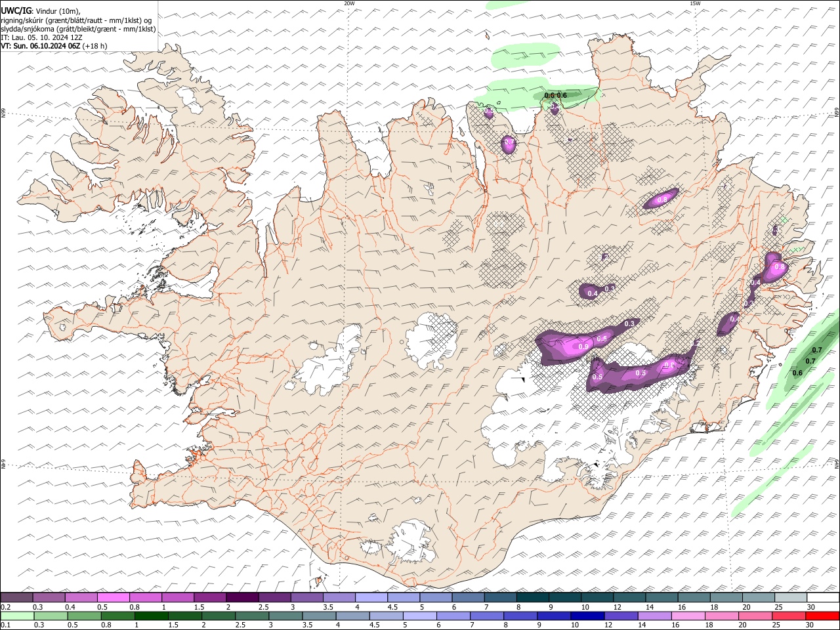Click the 0.1 label in lower legend
The width and height of the screenshot is (840, 630).
pyautogui.click(x=5, y=625)
